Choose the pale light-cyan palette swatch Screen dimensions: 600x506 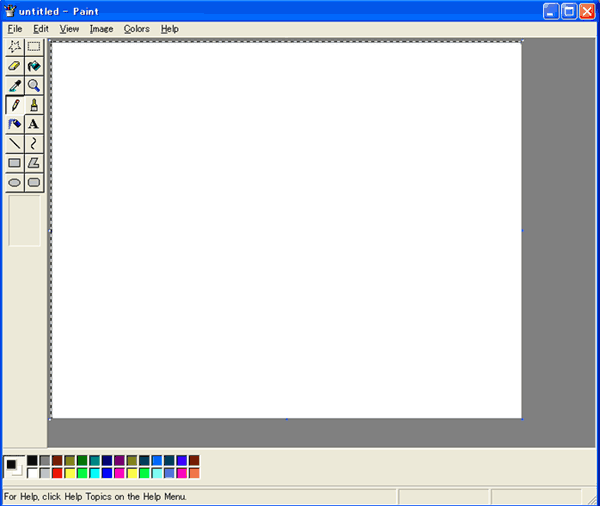[157, 473]
